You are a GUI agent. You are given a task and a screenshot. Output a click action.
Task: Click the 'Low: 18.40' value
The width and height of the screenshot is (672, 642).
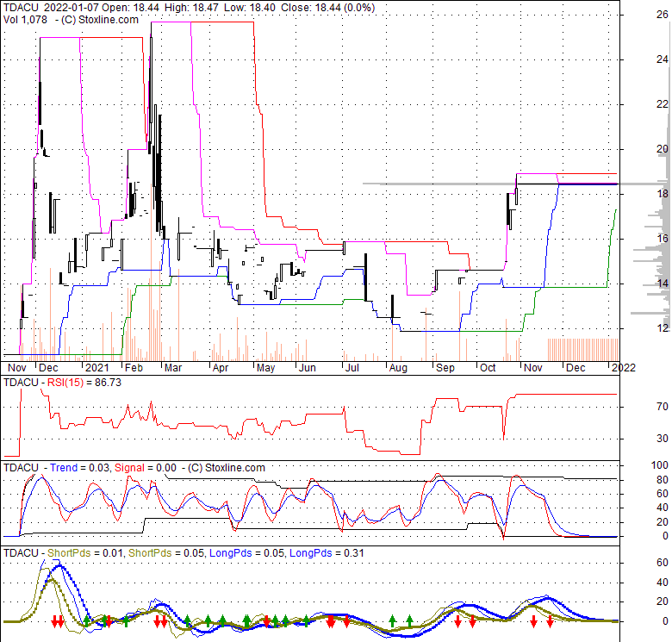249,8
